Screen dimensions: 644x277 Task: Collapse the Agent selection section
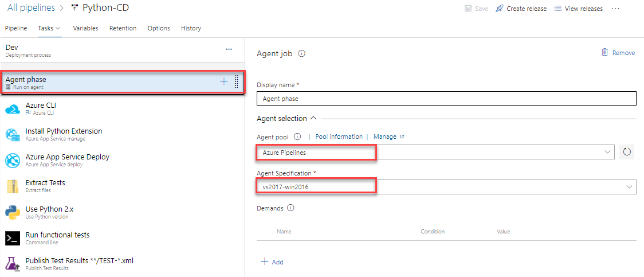[313, 118]
